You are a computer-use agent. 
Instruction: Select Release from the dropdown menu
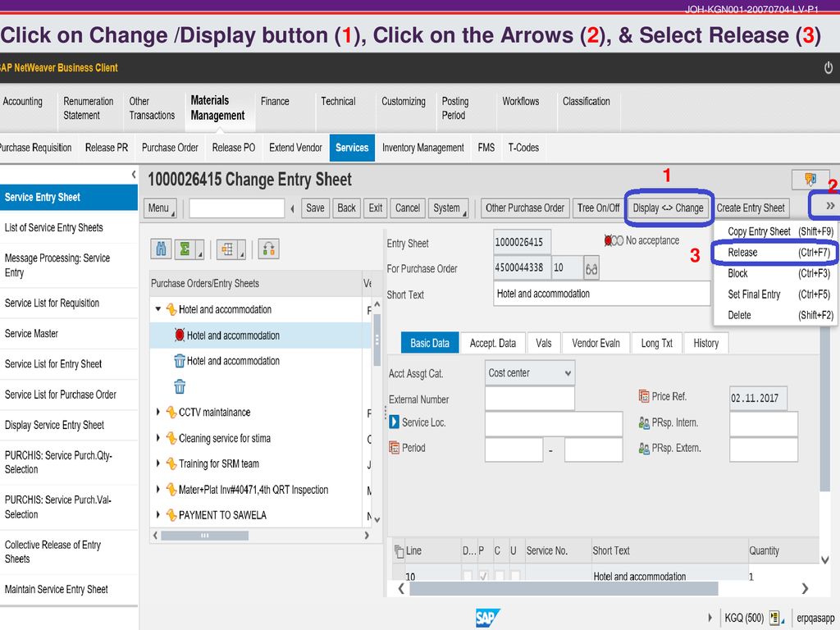click(x=774, y=253)
